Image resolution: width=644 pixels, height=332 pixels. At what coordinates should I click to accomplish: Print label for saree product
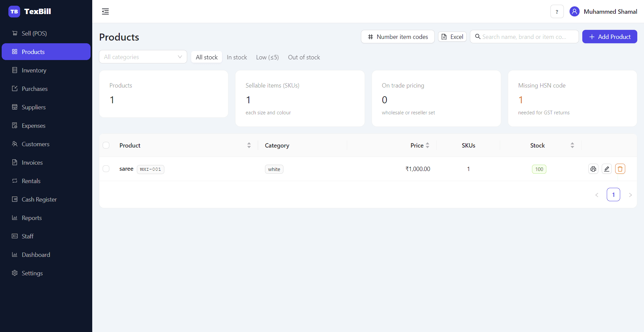click(x=593, y=169)
